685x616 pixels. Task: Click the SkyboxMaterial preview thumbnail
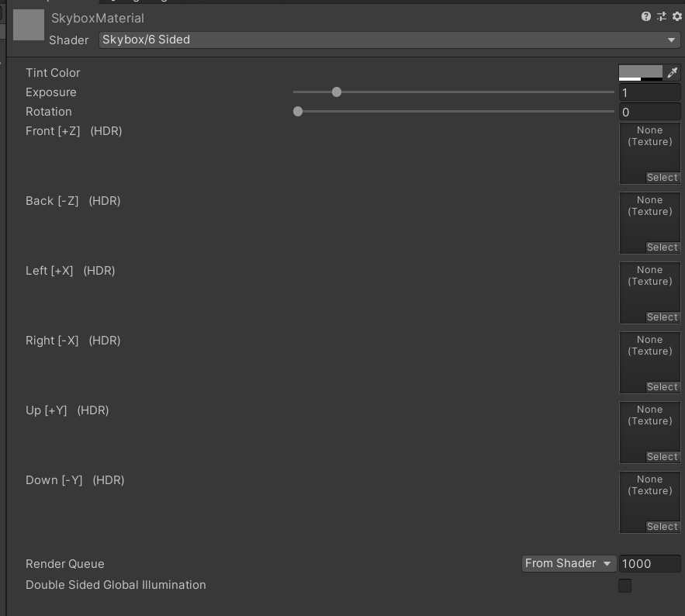pos(29,25)
